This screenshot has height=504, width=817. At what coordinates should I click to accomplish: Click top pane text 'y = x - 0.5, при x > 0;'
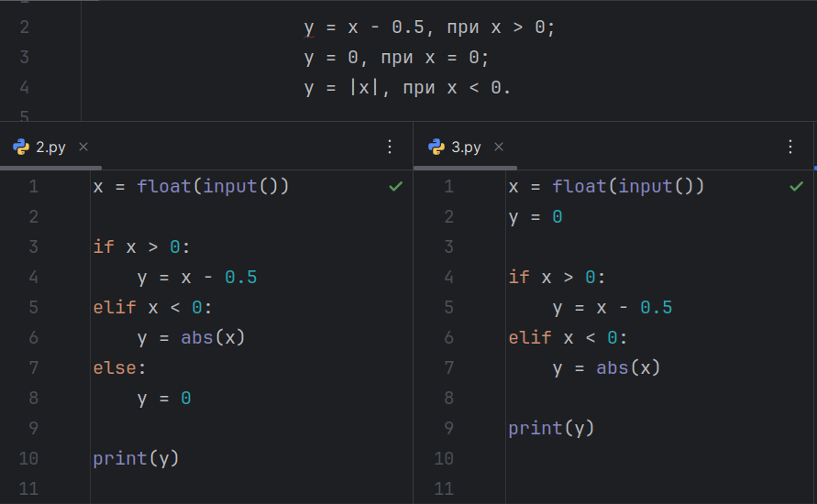(429, 27)
